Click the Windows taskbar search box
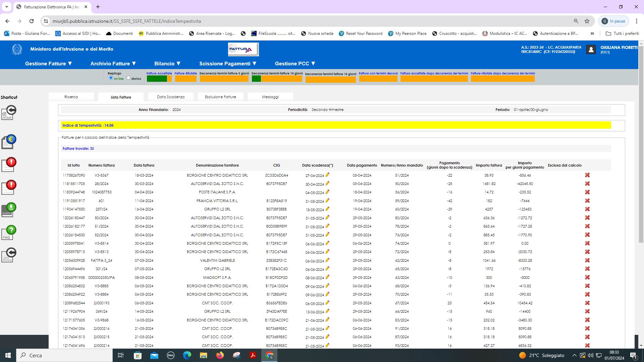Screen dimensions: 644x362 [64, 355]
